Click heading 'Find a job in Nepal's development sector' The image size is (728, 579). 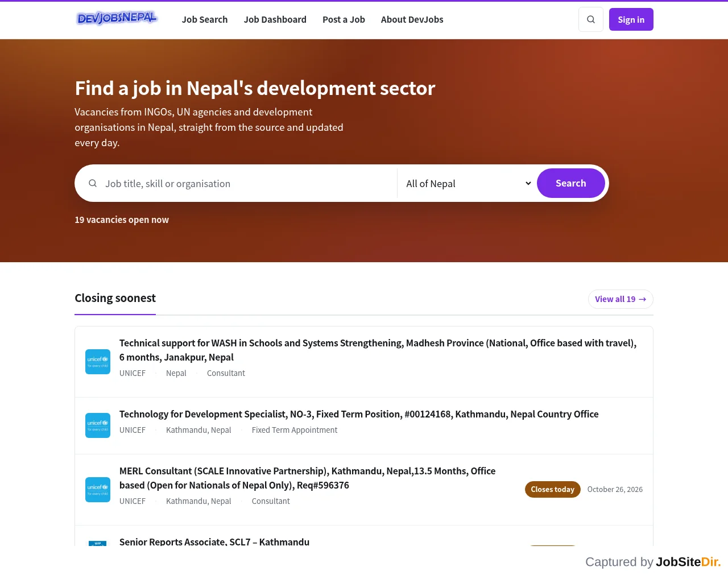pos(255,88)
